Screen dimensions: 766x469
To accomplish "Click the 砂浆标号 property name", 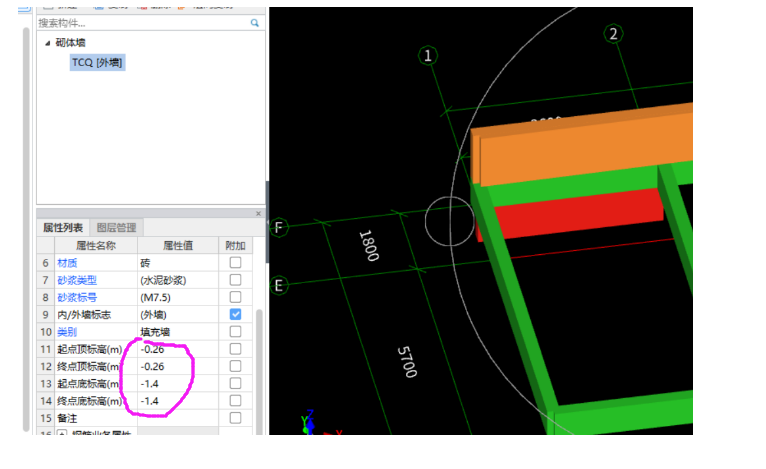I will [x=77, y=298].
